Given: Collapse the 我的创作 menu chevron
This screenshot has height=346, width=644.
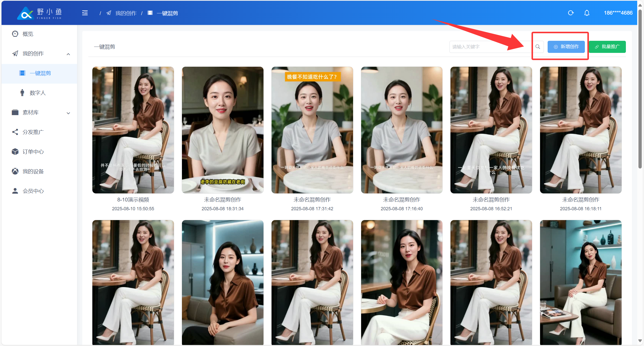Looking at the screenshot, I should (68, 54).
